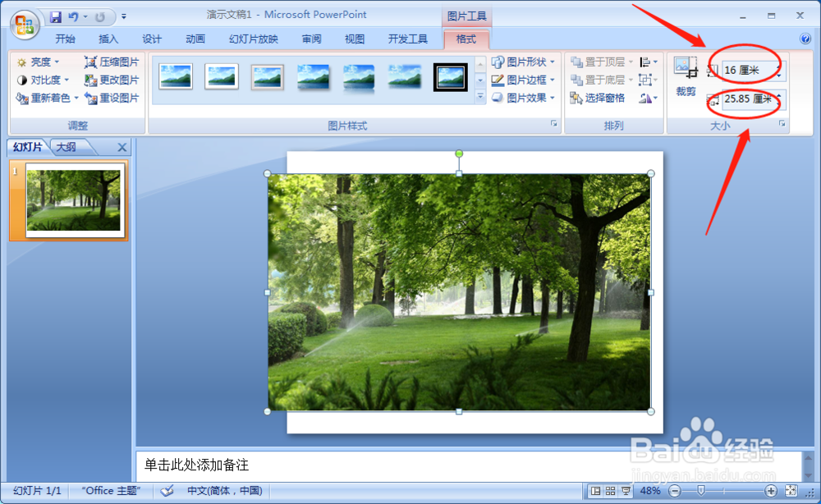821x504 pixels.
Task: Select the 格式 picture tools tab
Action: click(466, 39)
